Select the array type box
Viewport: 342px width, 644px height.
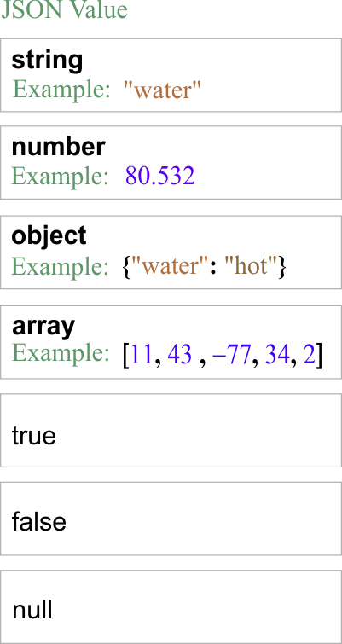pyautogui.click(x=171, y=342)
